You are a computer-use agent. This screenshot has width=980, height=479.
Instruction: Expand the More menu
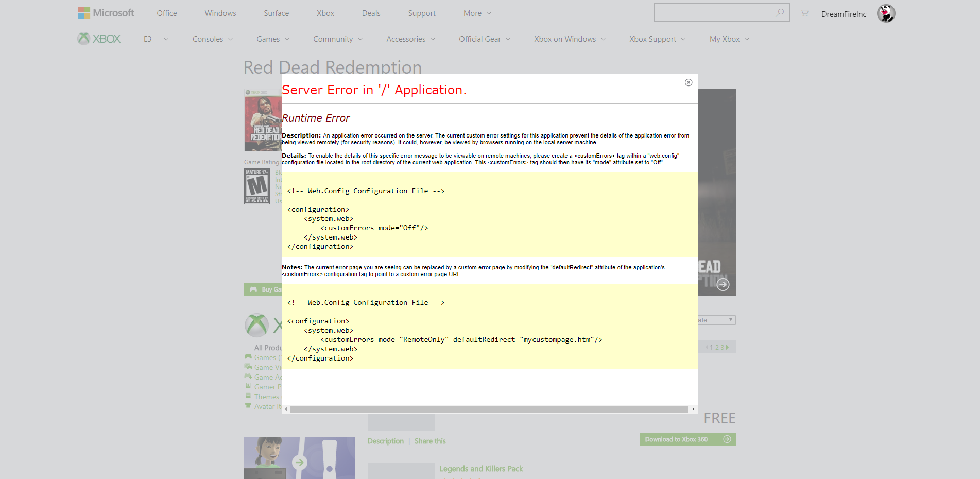tap(477, 13)
